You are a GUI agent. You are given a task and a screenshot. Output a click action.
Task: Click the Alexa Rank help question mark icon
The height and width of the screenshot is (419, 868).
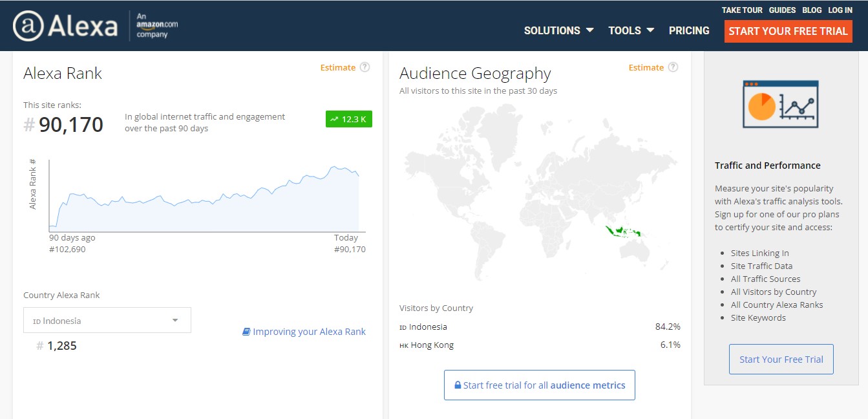[x=365, y=67]
